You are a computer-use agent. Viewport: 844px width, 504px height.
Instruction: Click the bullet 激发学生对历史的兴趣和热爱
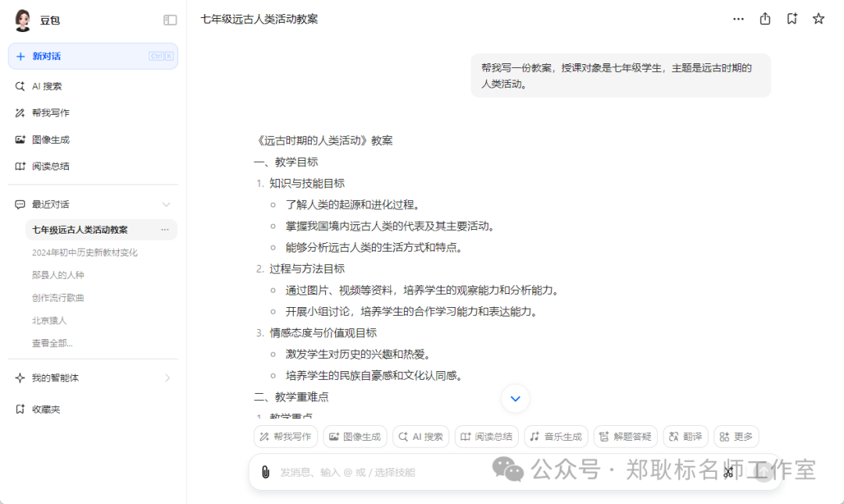(x=358, y=354)
